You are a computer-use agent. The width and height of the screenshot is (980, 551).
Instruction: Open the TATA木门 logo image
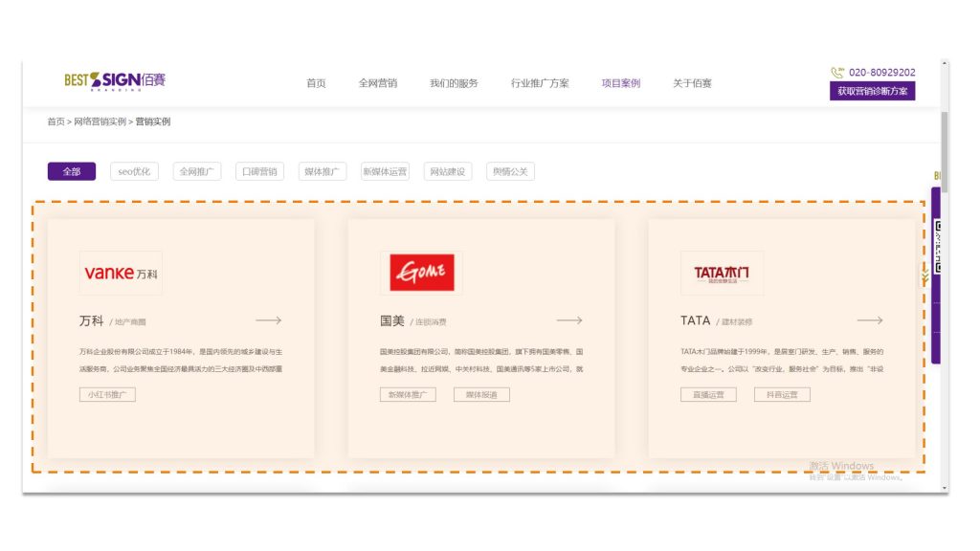point(722,273)
